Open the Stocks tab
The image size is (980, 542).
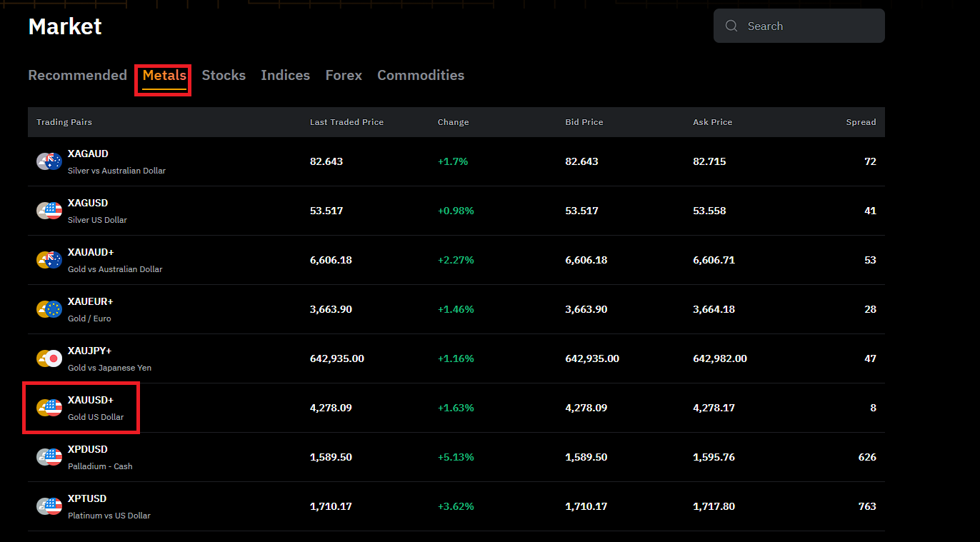224,75
